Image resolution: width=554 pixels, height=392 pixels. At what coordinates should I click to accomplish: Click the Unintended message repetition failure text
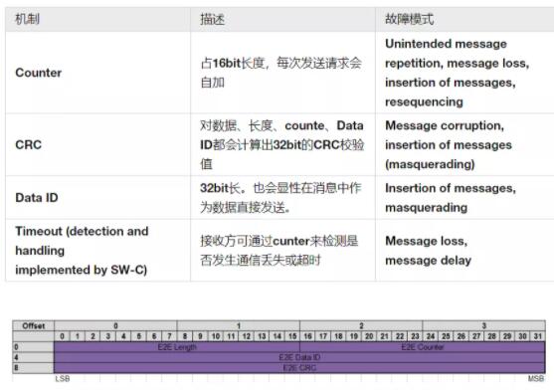pyautogui.click(x=458, y=73)
